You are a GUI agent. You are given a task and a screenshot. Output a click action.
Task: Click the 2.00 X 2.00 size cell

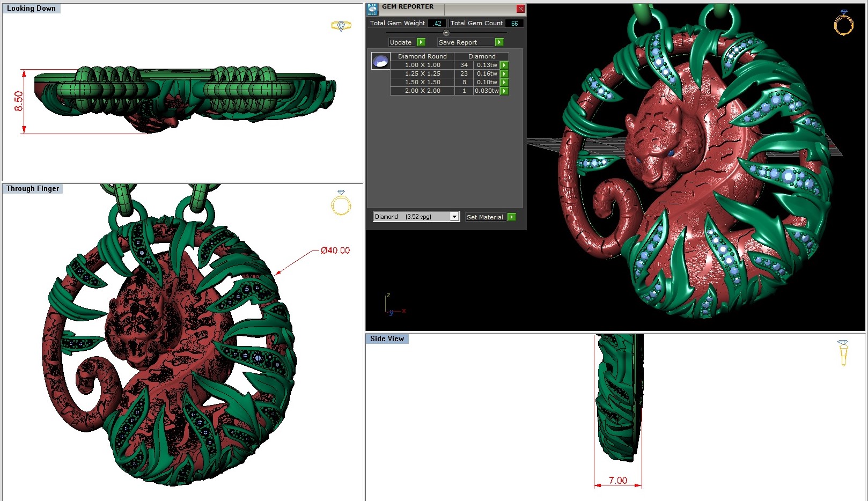point(422,91)
